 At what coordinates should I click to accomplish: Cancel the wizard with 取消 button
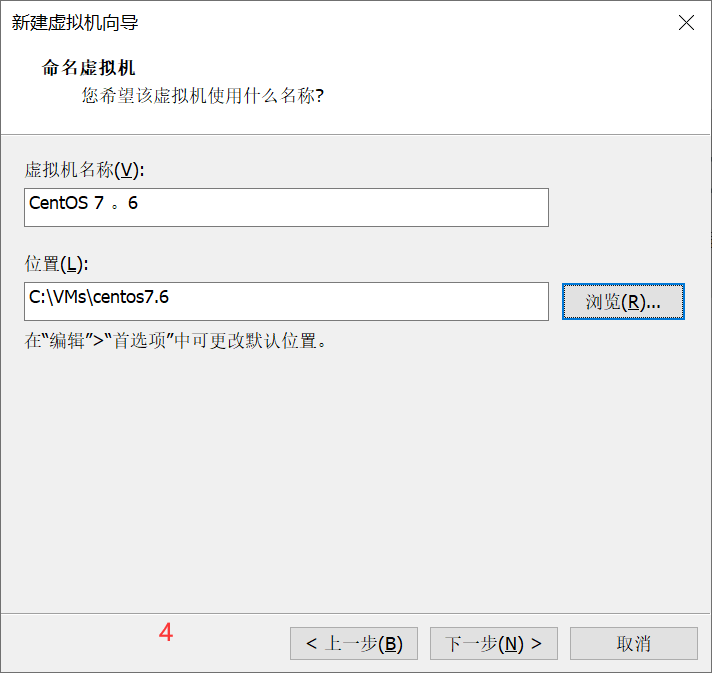click(633, 643)
